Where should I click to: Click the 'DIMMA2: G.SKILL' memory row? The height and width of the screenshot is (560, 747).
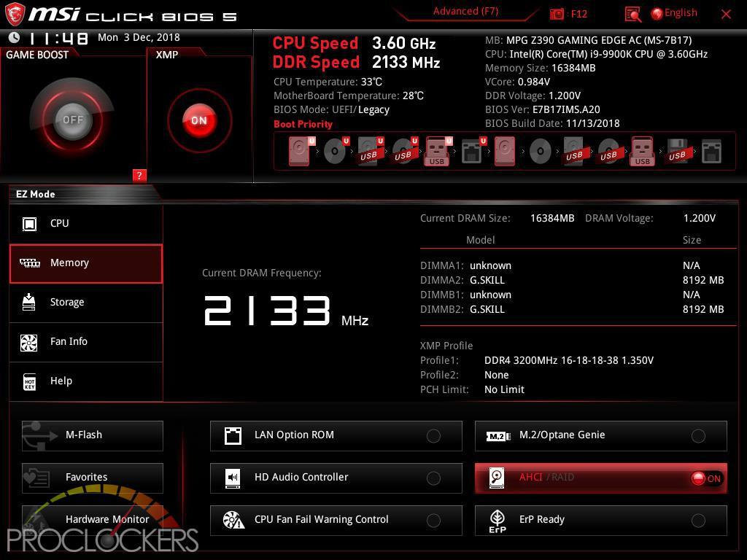tap(572, 281)
